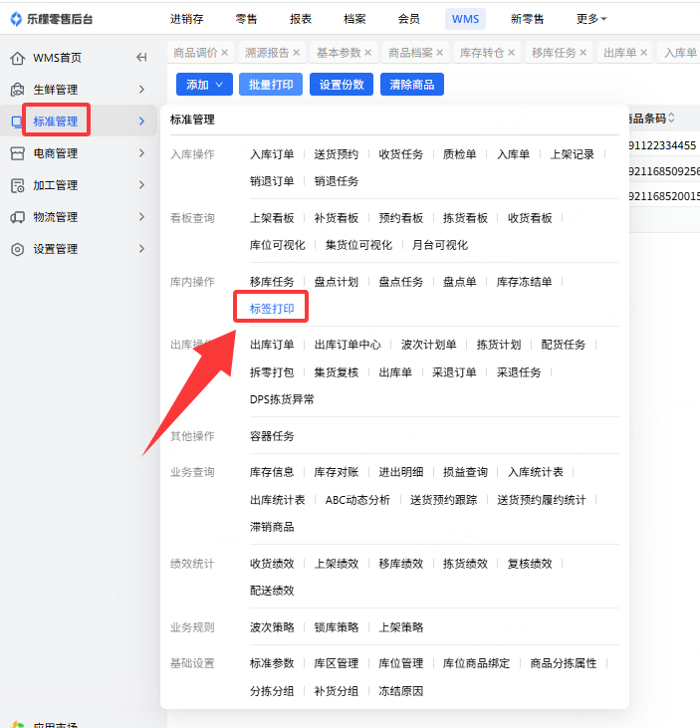Open 库存冻结单 link

(x=524, y=282)
